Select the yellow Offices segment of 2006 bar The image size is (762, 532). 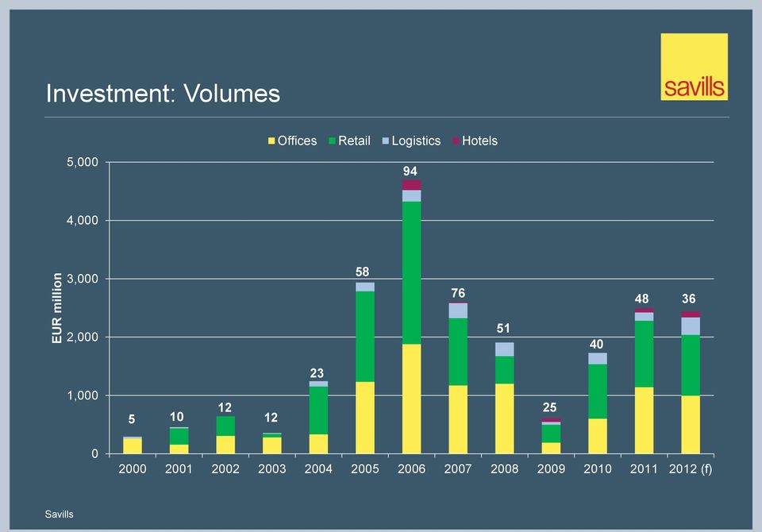coord(412,399)
